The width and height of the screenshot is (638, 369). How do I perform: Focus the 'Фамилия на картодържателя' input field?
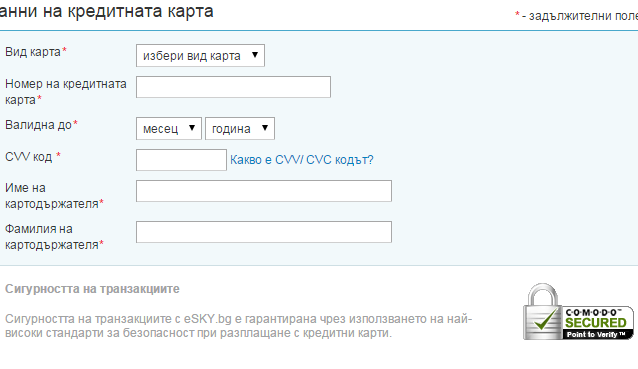coord(264,232)
